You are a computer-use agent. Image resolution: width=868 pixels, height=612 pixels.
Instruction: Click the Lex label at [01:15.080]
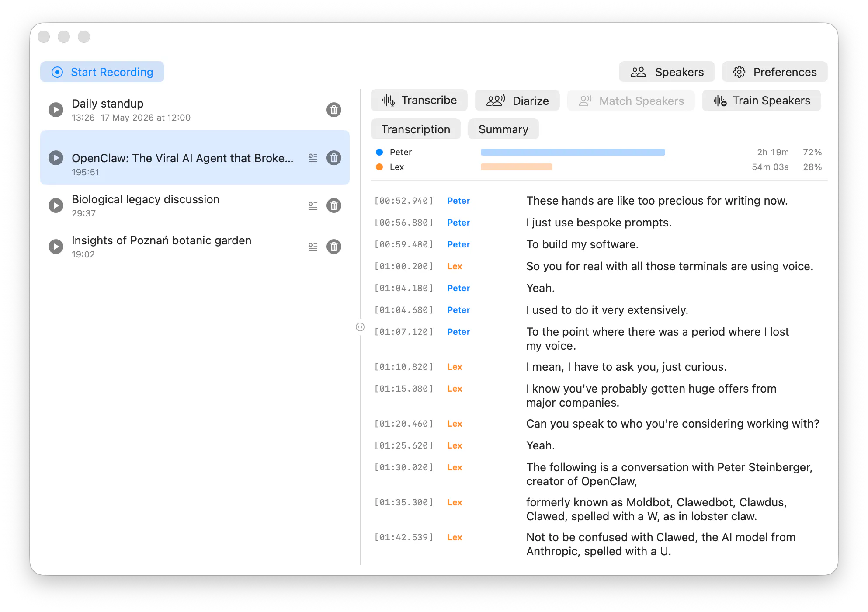tap(455, 389)
